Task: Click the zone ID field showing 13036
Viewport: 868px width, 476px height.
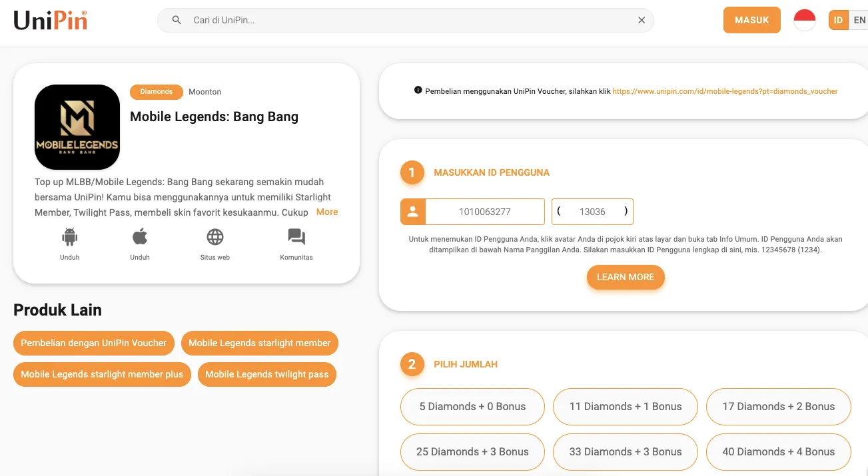Action: pos(592,212)
